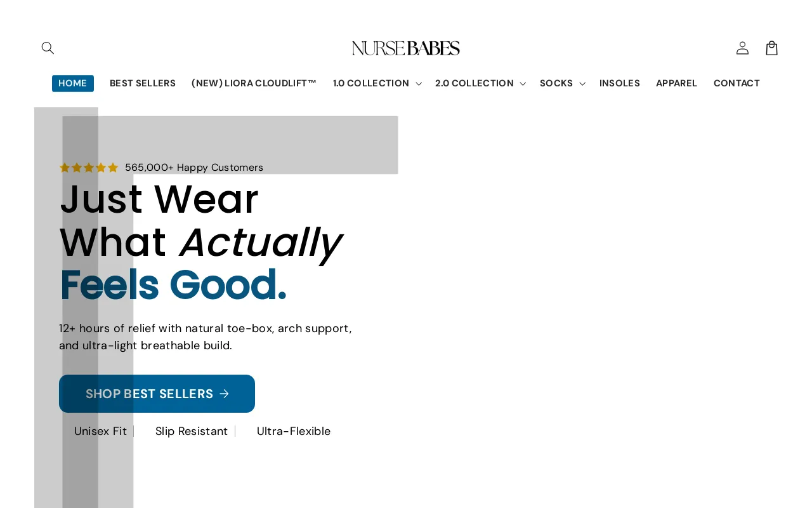Navigate to Insoles page
The width and height of the screenshot is (812, 508).
tap(620, 83)
